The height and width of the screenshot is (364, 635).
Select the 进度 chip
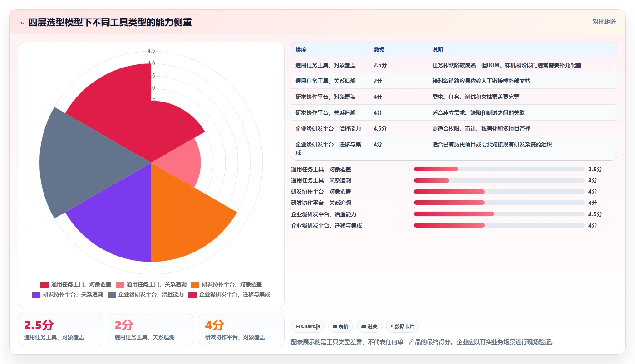pyautogui.click(x=369, y=326)
